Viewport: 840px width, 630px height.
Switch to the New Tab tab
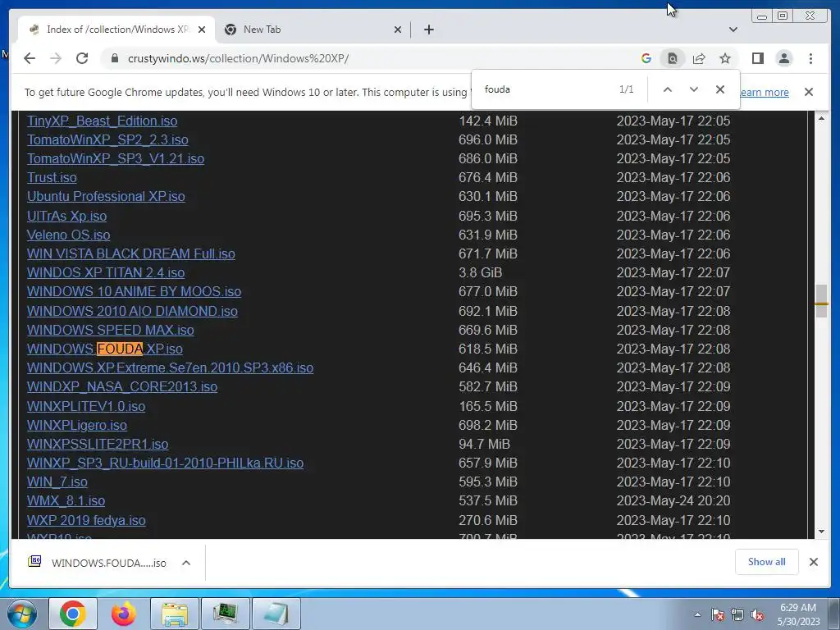[313, 30]
